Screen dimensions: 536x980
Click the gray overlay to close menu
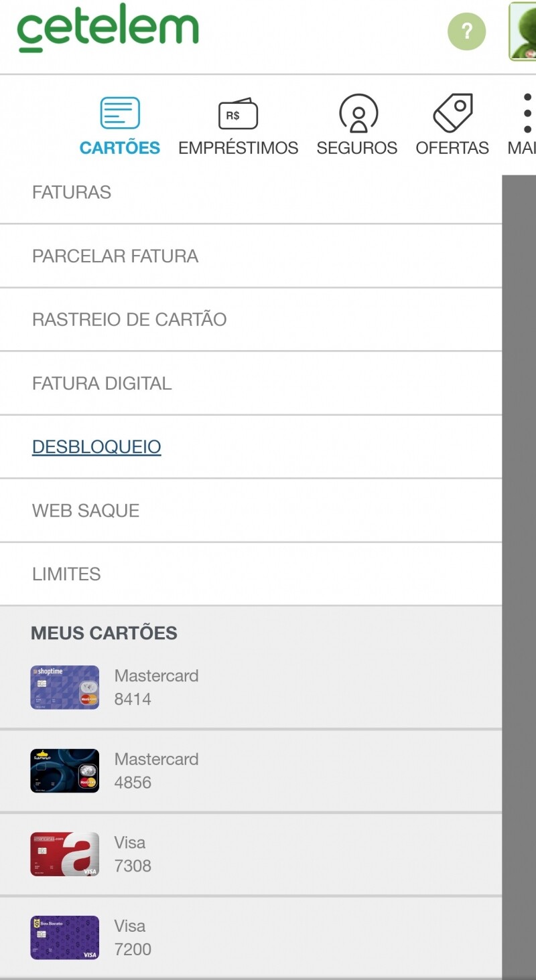[x=519, y=536]
